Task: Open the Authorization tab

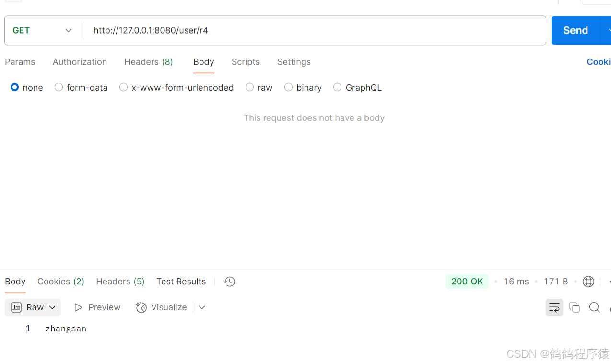Action: [x=80, y=62]
